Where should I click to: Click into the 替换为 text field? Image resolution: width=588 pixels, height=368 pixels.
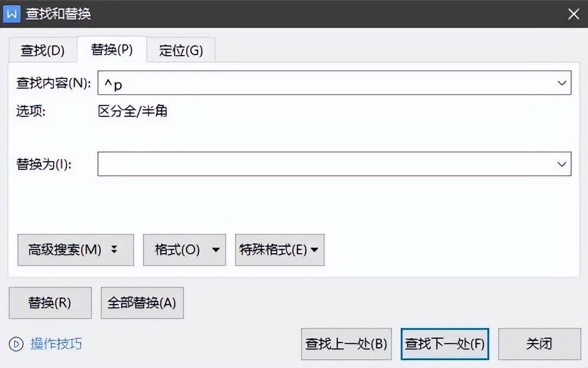click(325, 164)
